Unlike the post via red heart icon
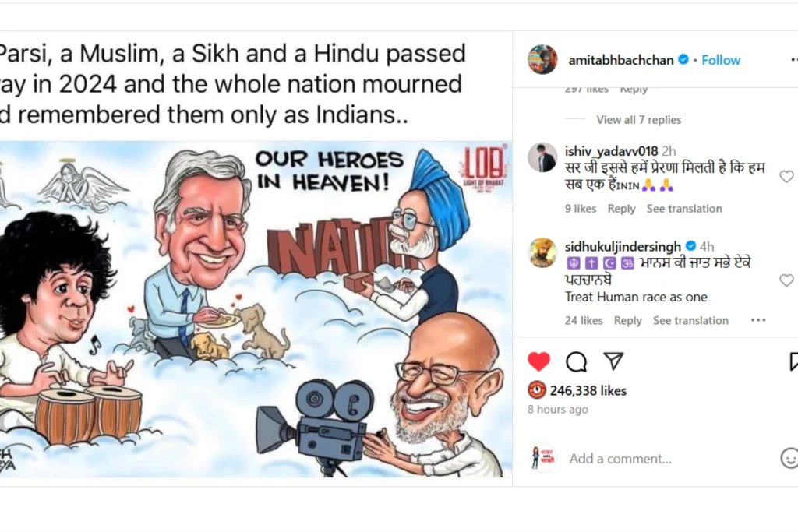Image resolution: width=798 pixels, height=532 pixels. pos(538,361)
